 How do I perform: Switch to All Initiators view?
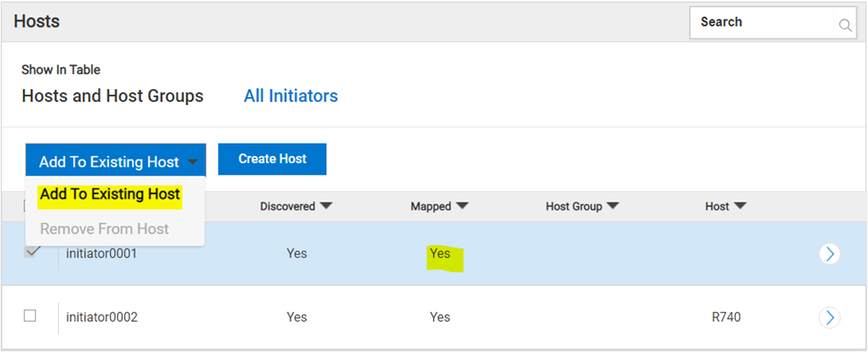coord(290,95)
